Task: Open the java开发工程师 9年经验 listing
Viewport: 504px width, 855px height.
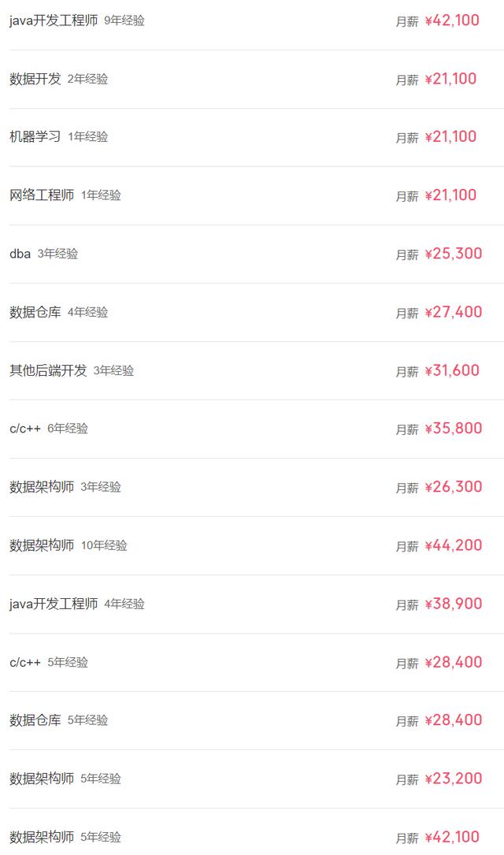Action: 54,20
